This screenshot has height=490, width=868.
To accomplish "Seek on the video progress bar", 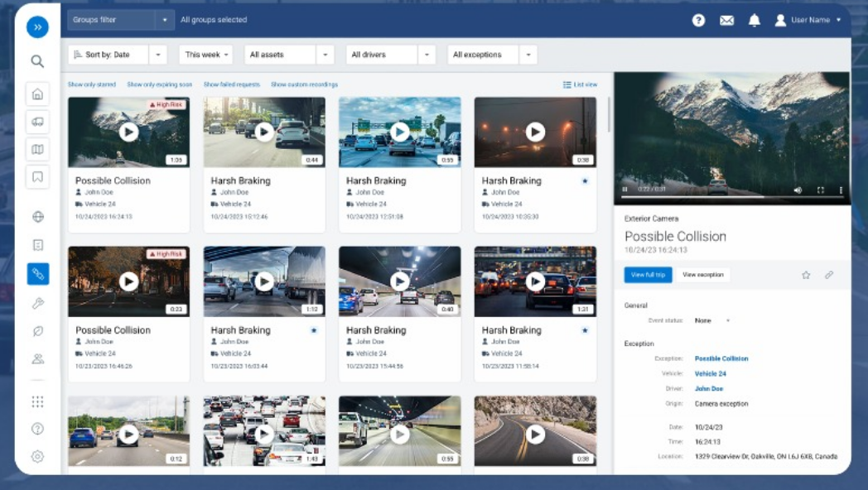I will 704,197.
